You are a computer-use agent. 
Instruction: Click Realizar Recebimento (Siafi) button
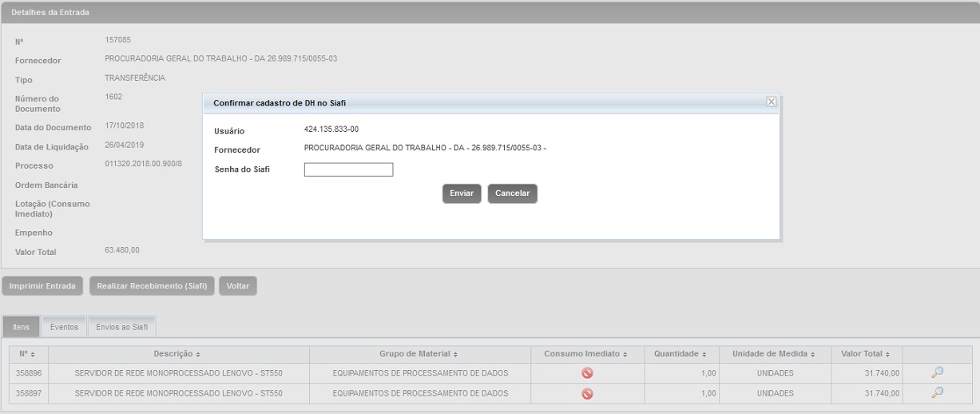pos(152,286)
